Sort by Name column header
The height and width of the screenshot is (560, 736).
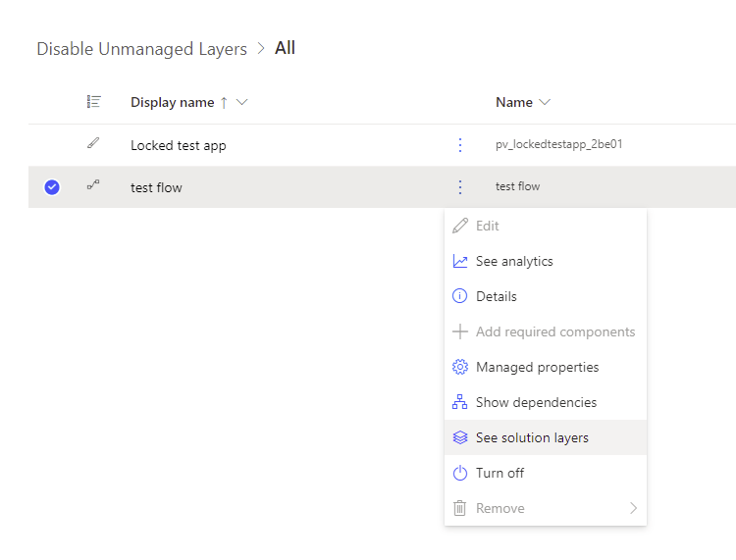pyautogui.click(x=514, y=102)
